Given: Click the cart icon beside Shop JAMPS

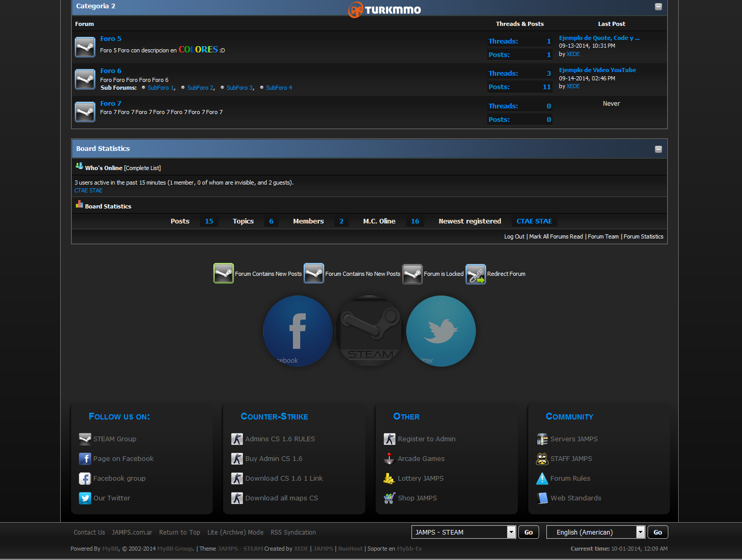Looking at the screenshot, I should (x=389, y=498).
